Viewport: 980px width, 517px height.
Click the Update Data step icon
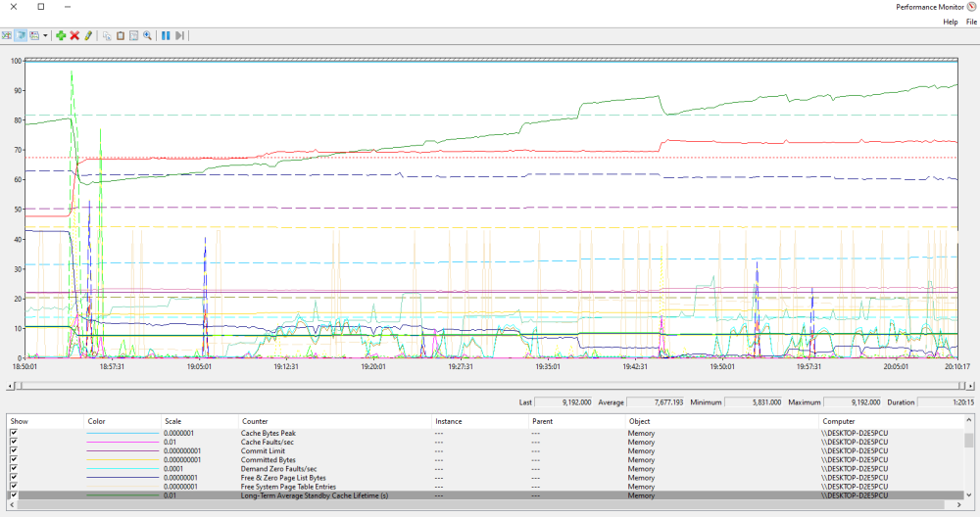(x=179, y=35)
